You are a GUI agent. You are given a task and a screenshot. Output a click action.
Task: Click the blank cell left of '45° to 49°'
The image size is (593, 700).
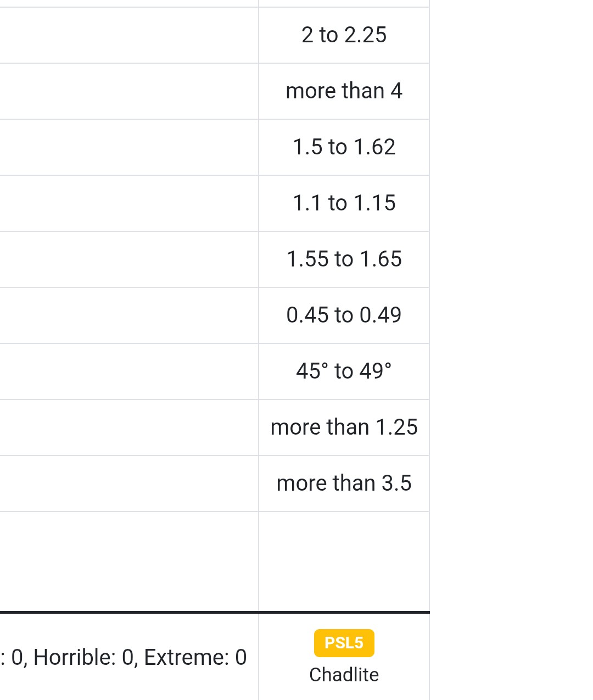pos(129,371)
